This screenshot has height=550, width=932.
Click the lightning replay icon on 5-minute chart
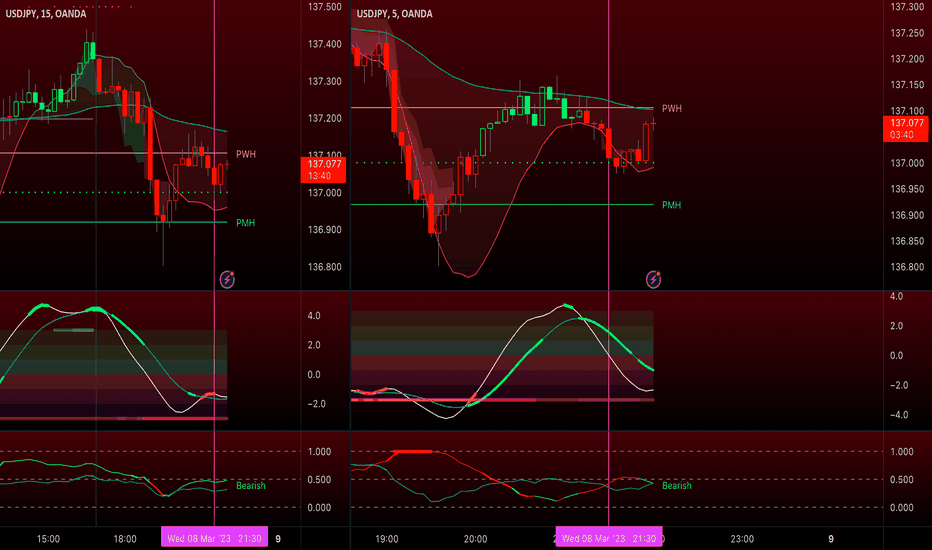653,279
